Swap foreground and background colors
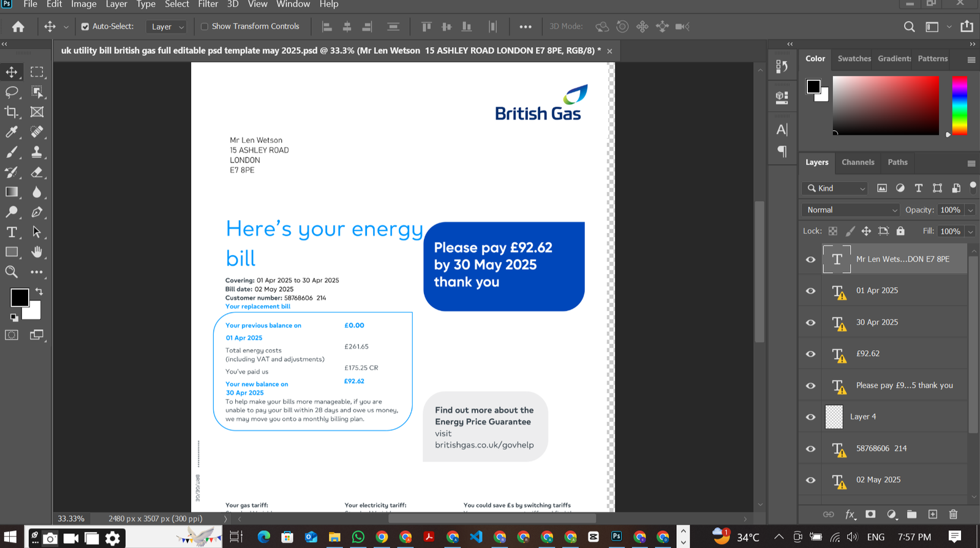 (39, 292)
